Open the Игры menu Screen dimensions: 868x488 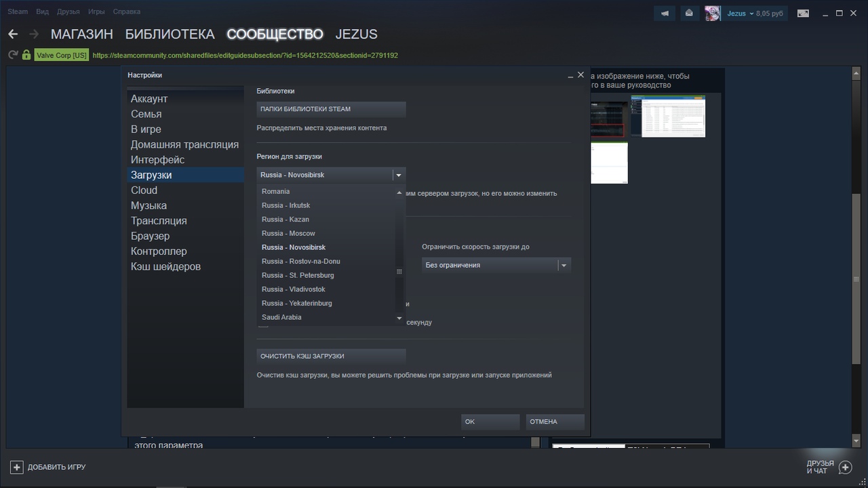pos(96,12)
